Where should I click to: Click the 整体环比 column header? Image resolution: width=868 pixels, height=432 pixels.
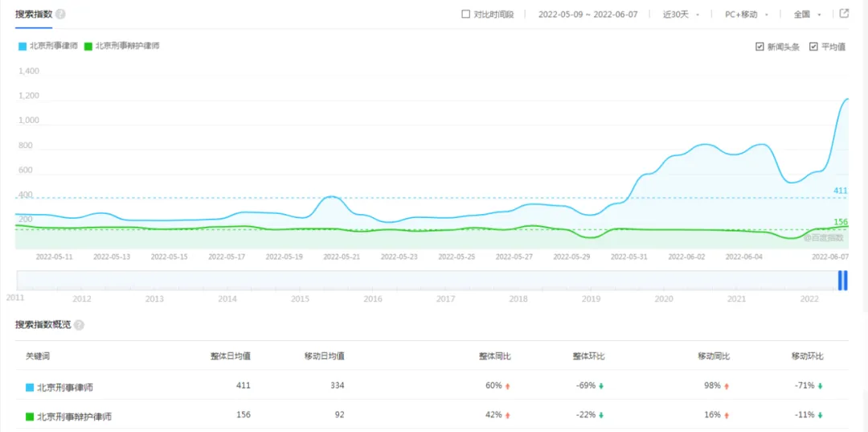click(x=588, y=356)
